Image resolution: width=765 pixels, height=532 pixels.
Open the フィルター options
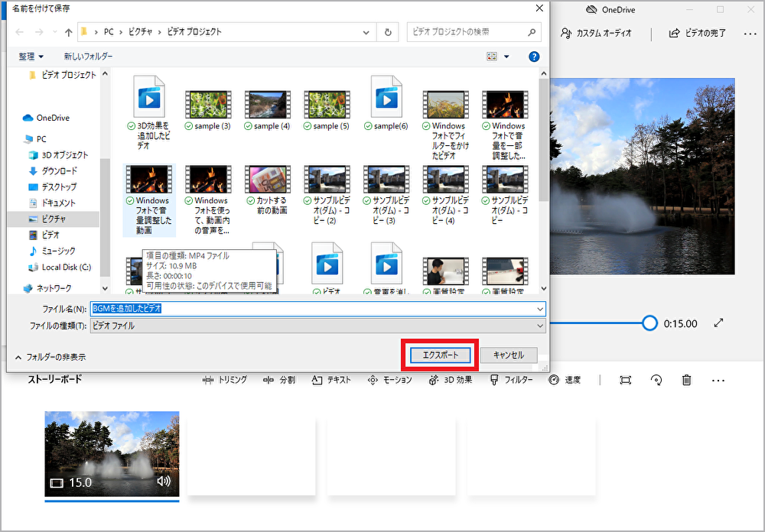coord(506,380)
